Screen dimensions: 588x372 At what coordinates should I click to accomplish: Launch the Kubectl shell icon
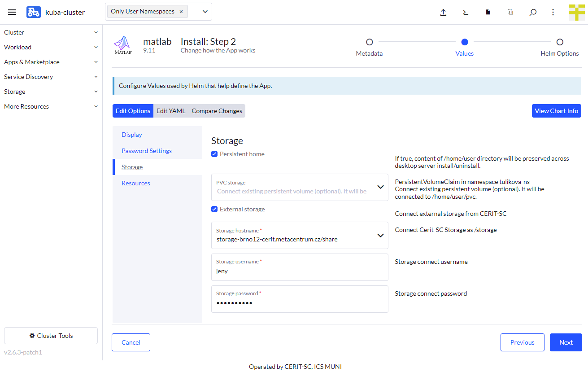pyautogui.click(x=466, y=12)
